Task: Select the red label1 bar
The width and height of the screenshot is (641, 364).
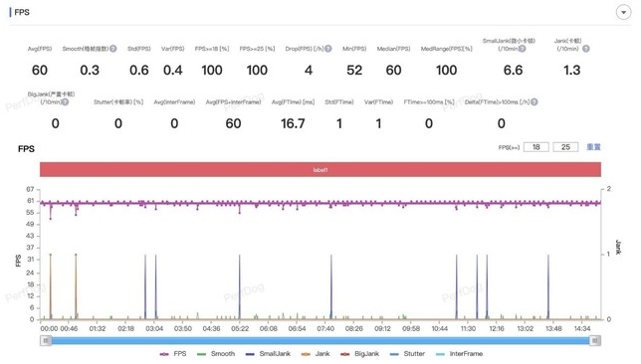Action: click(x=320, y=169)
